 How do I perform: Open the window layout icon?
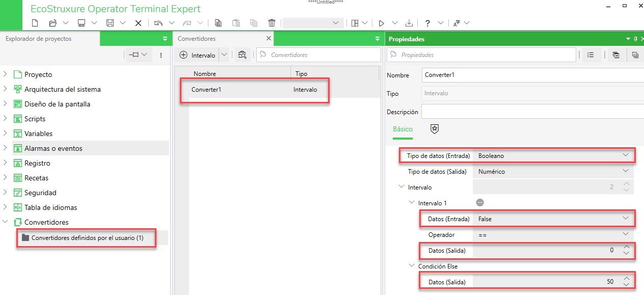pyautogui.click(x=355, y=23)
